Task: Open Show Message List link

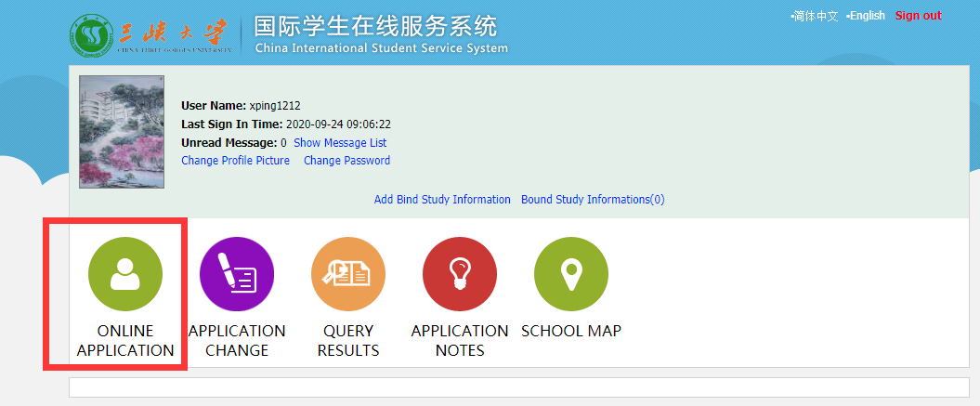Action: [340, 143]
